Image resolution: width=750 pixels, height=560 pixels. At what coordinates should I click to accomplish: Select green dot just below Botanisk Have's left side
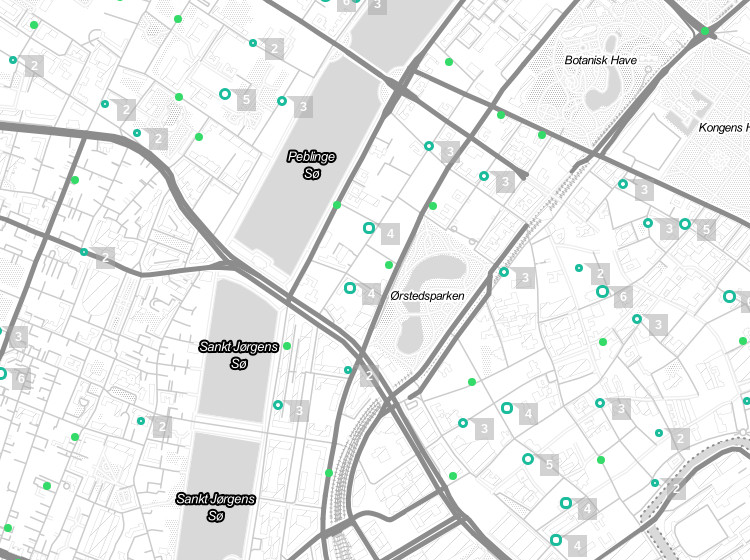click(542, 135)
